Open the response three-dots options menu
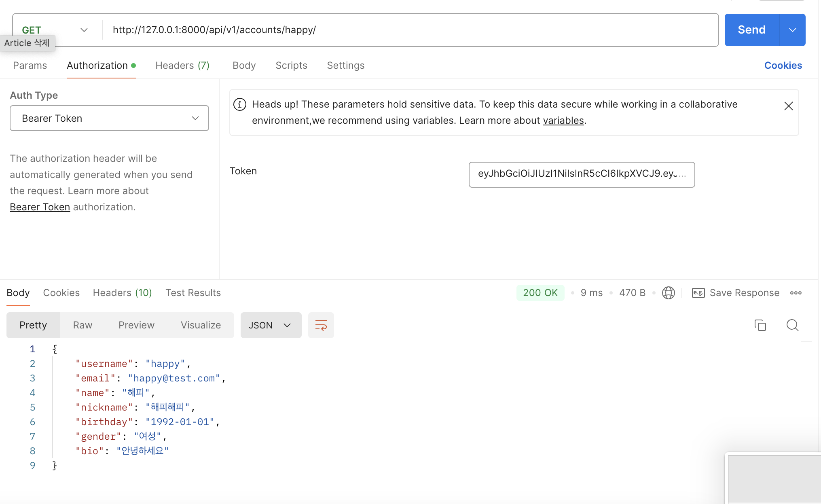 (796, 293)
